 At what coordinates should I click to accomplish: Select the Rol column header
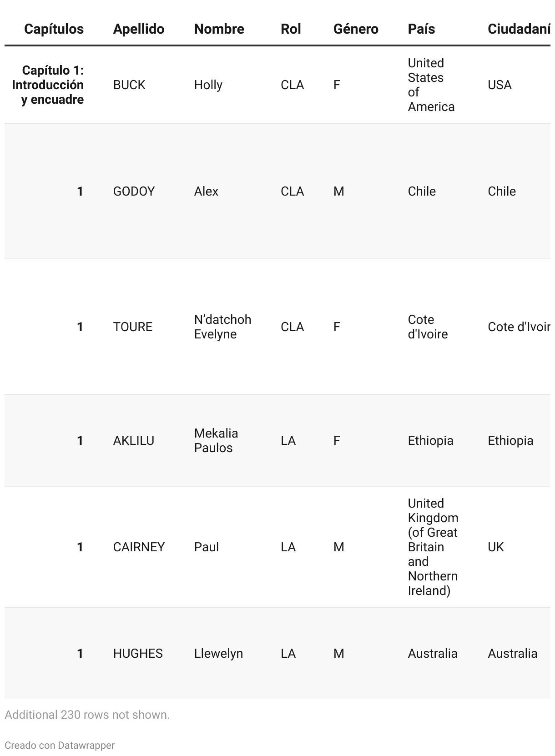tap(291, 29)
